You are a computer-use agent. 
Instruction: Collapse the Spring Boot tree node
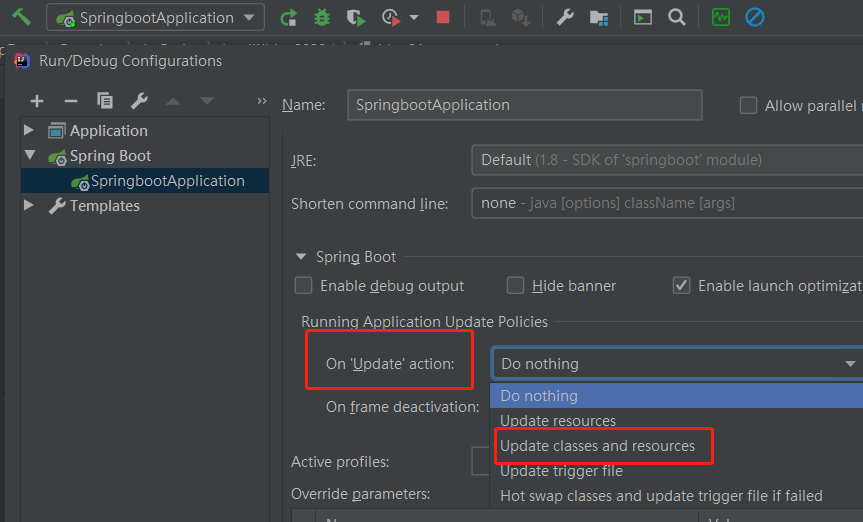[30, 155]
